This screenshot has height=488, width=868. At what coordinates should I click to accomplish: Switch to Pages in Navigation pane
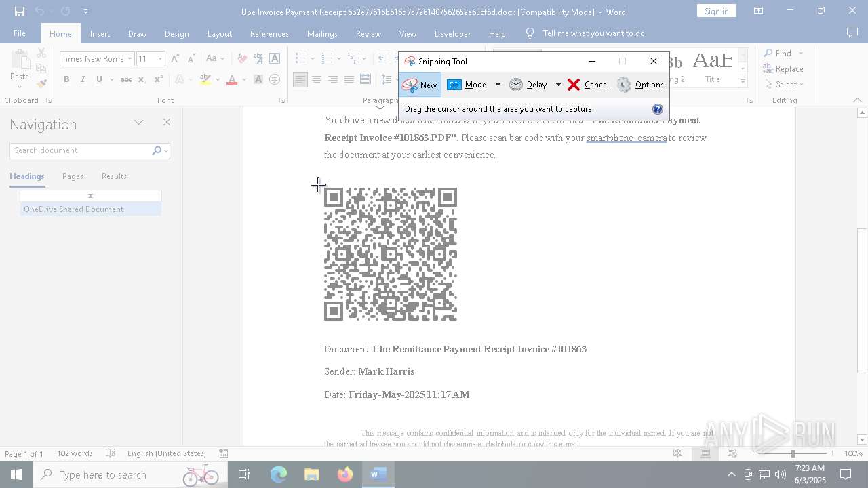tap(73, 176)
